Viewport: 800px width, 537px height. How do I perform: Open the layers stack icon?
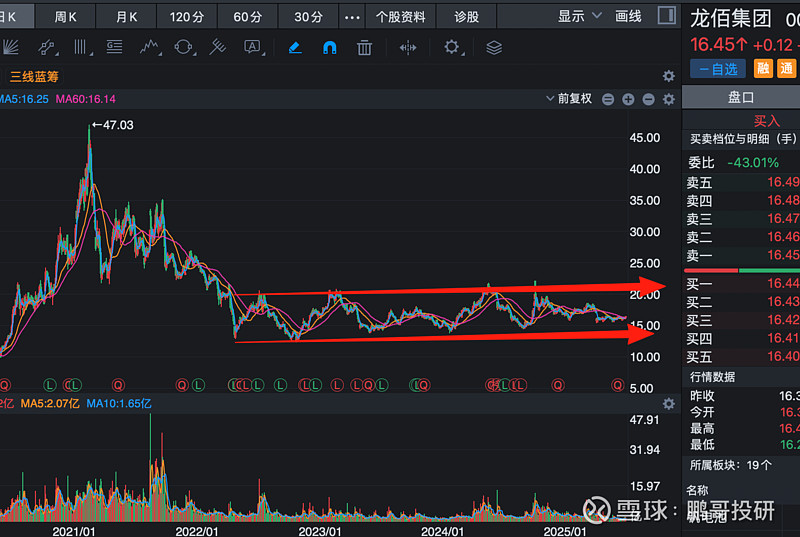(x=494, y=48)
